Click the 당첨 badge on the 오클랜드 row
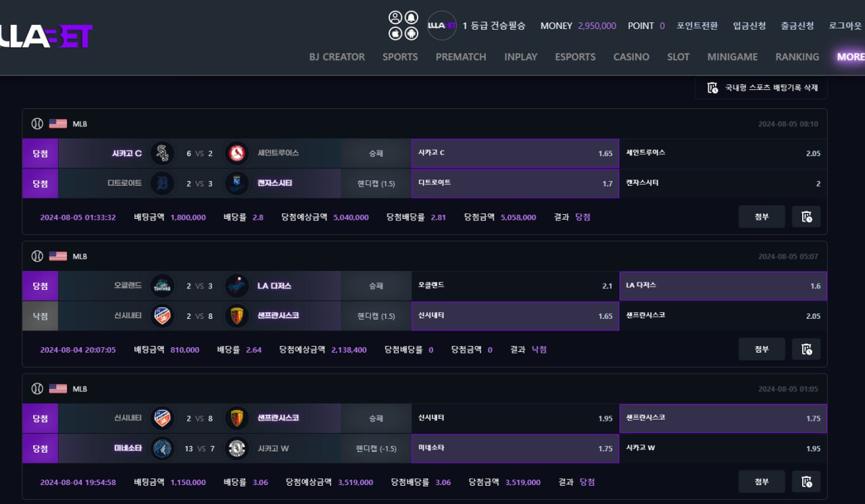Screen dimensions: 865x504 click(x=40, y=286)
